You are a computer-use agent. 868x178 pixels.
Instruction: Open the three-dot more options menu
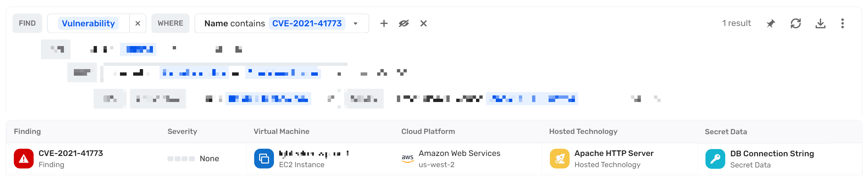click(842, 23)
